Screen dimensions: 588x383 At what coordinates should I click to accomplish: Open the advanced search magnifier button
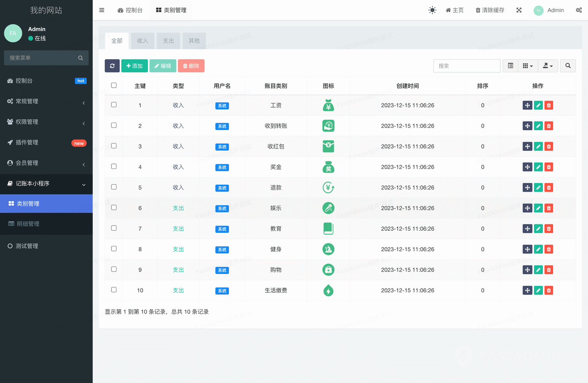point(568,66)
